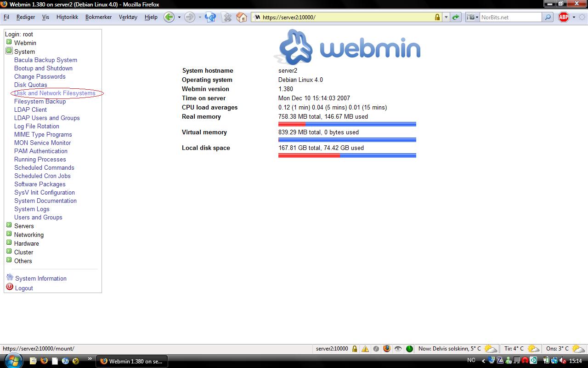This screenshot has height=368, width=588.
Task: Click the Local disk space usage bar
Action: [x=347, y=155]
